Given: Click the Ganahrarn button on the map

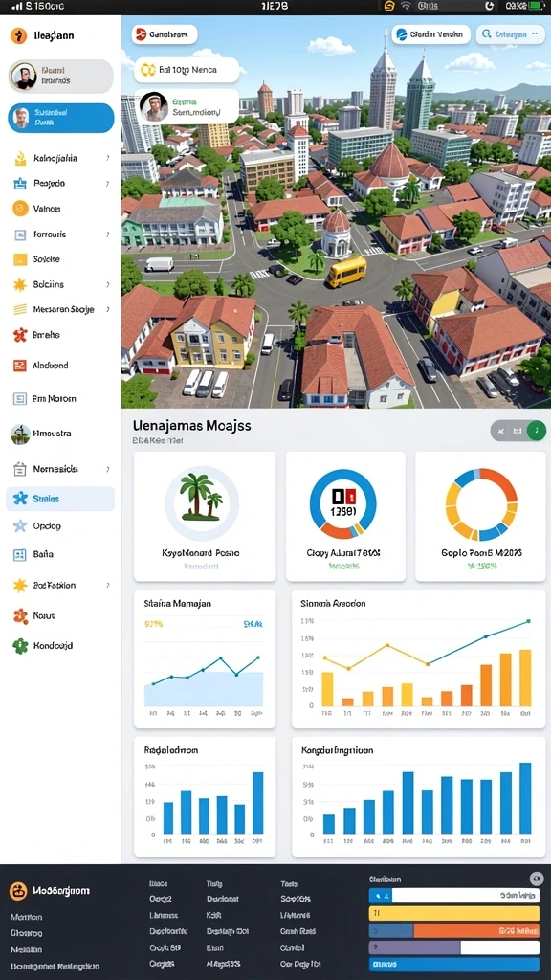Looking at the screenshot, I should (165, 35).
